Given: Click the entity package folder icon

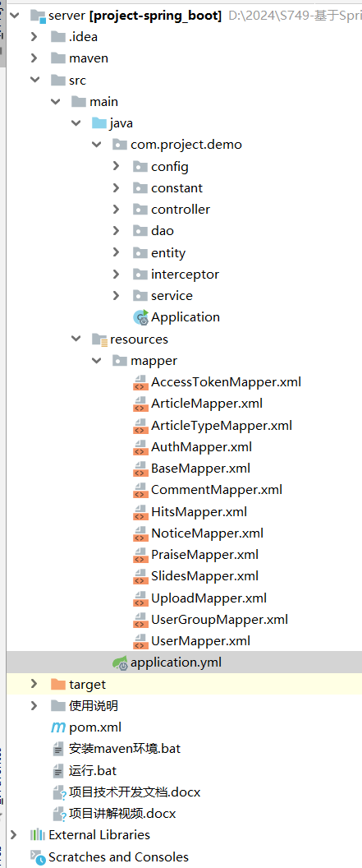Looking at the screenshot, I should 141,252.
